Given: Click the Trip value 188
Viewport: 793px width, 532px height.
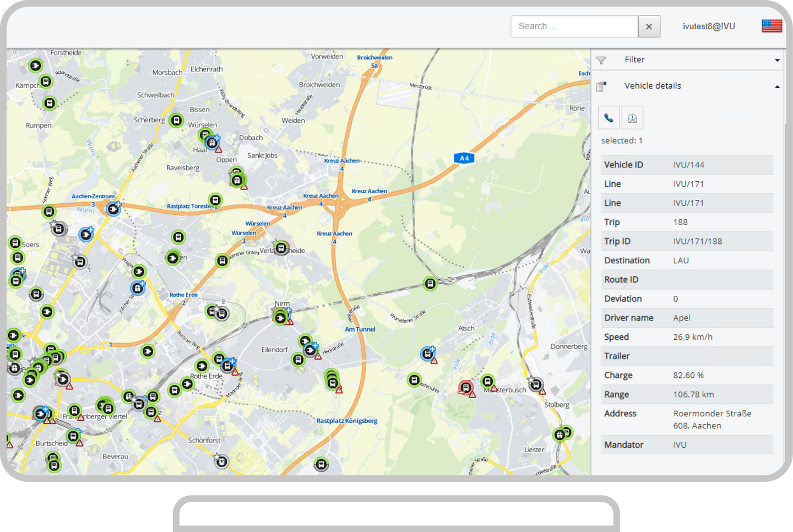Looking at the screenshot, I should click(680, 222).
